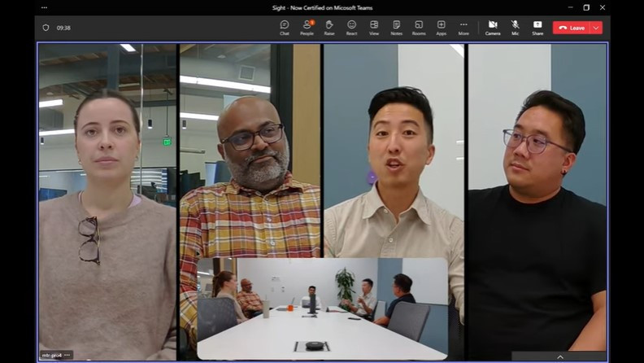Open meeting Notes
This screenshot has height=363, width=644.
coord(396,27)
